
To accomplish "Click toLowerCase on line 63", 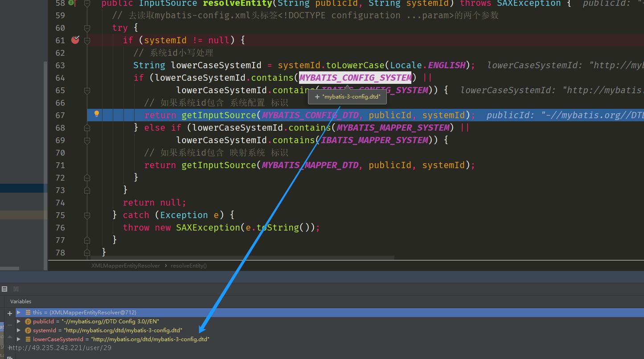I will point(355,65).
